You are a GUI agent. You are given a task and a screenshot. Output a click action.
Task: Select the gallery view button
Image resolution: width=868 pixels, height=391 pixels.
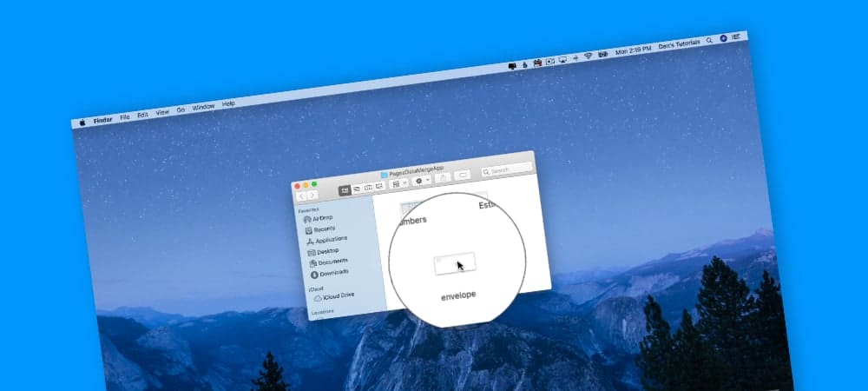pyautogui.click(x=378, y=186)
